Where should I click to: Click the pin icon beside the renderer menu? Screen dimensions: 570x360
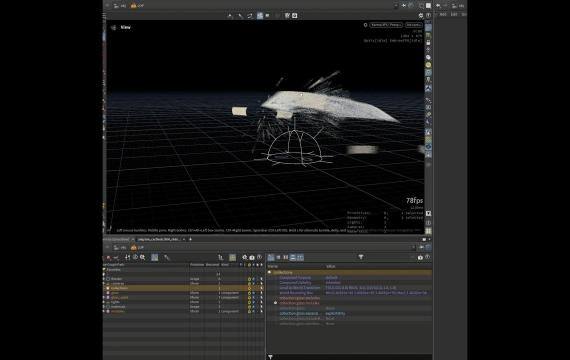tap(365, 25)
